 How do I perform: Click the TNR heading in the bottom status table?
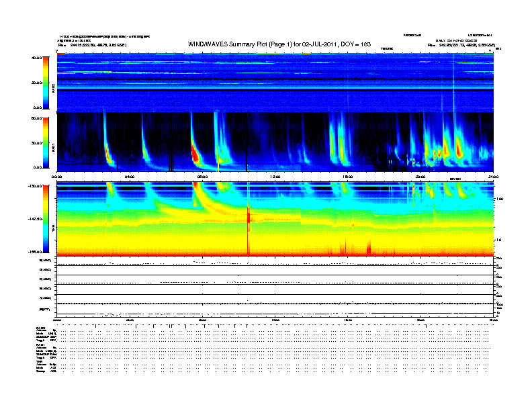(40, 361)
